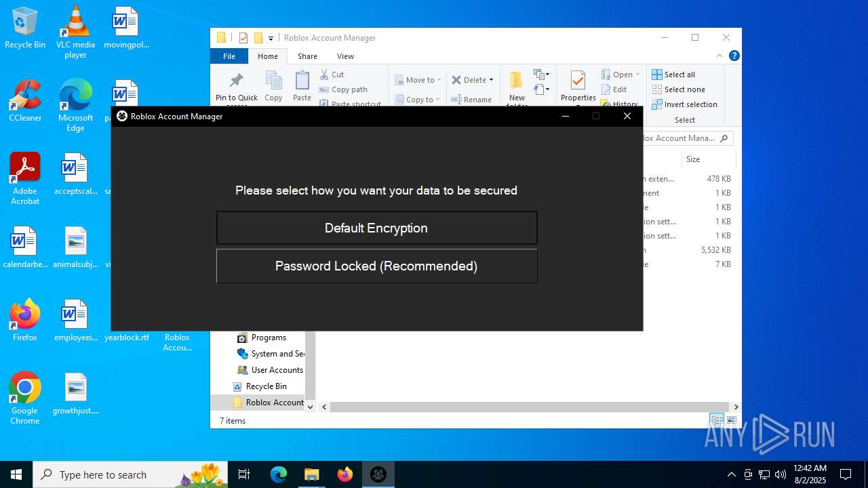Open the Explorer Help icon
This screenshot has height=488, width=868.
tap(734, 56)
